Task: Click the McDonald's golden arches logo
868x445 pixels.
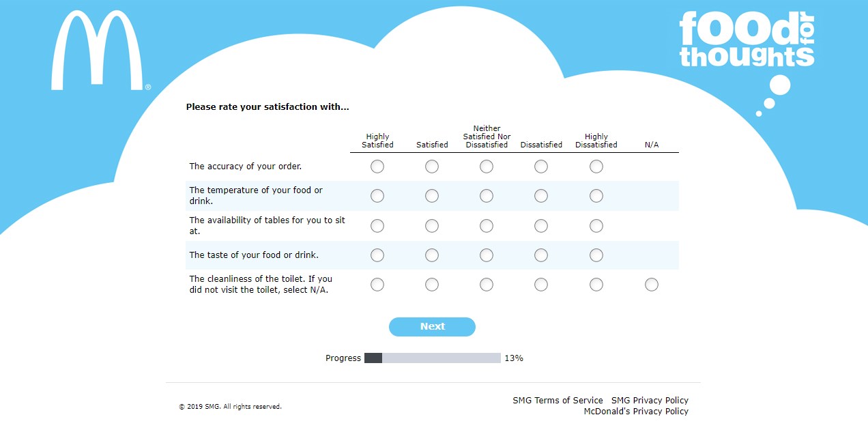Action: (x=100, y=51)
